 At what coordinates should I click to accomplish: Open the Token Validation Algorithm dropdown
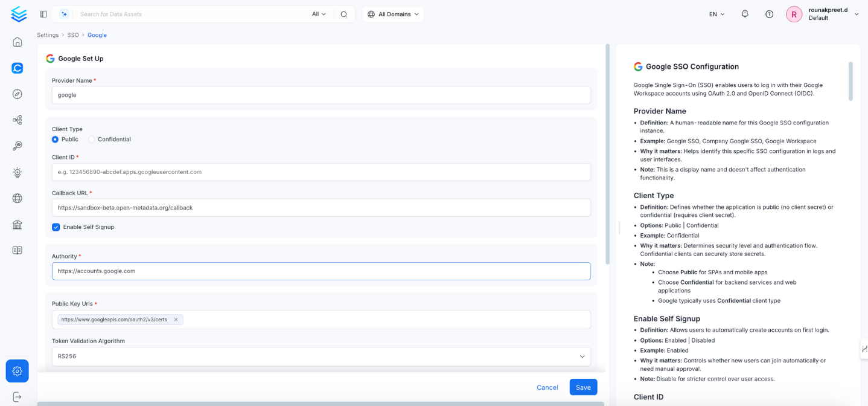(581, 356)
